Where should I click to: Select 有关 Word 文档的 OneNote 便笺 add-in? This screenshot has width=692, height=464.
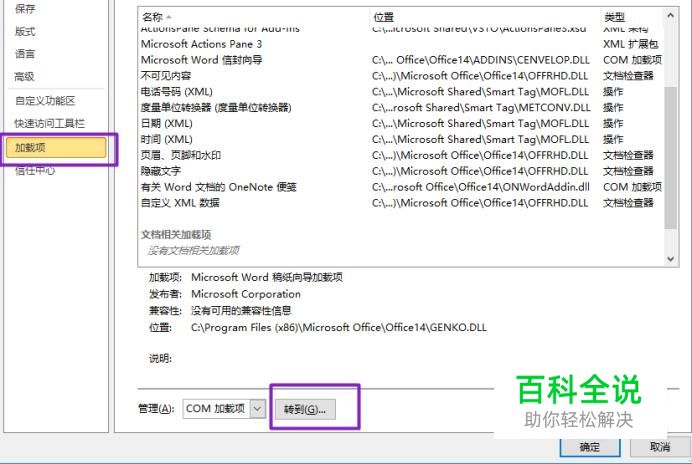[400, 187]
